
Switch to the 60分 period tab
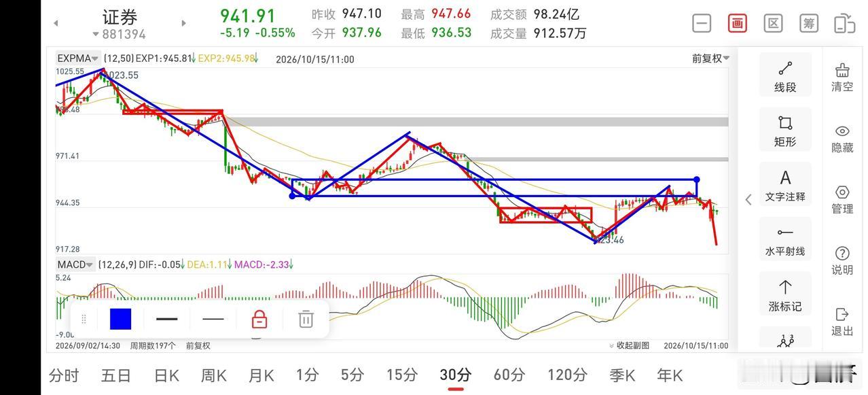tap(509, 375)
